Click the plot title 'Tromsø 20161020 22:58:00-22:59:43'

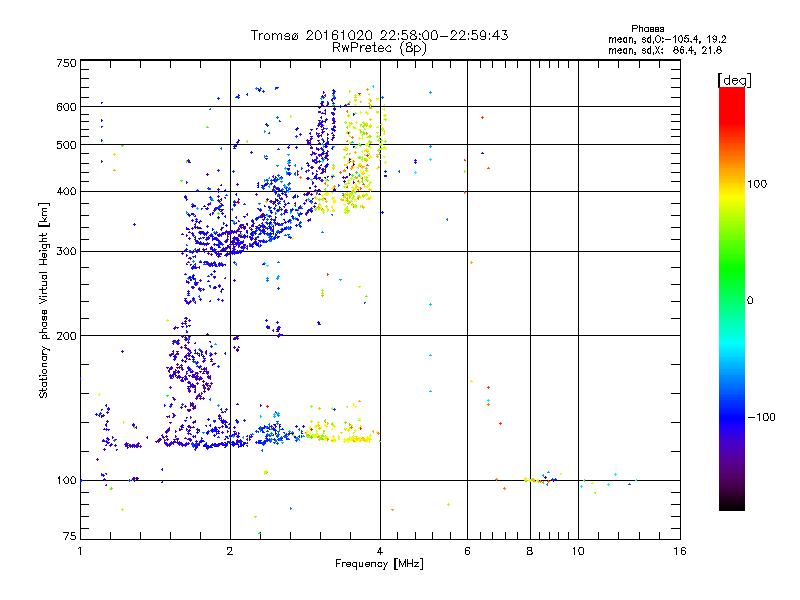click(379, 35)
